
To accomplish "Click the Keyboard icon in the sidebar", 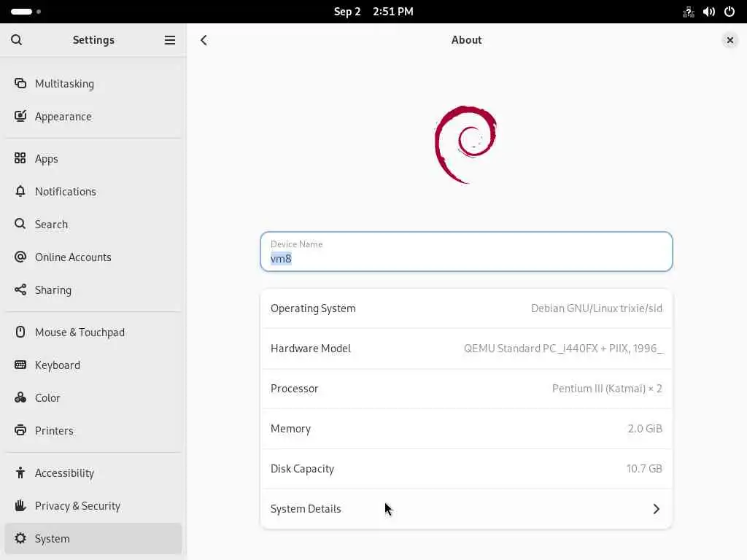I will coord(20,365).
